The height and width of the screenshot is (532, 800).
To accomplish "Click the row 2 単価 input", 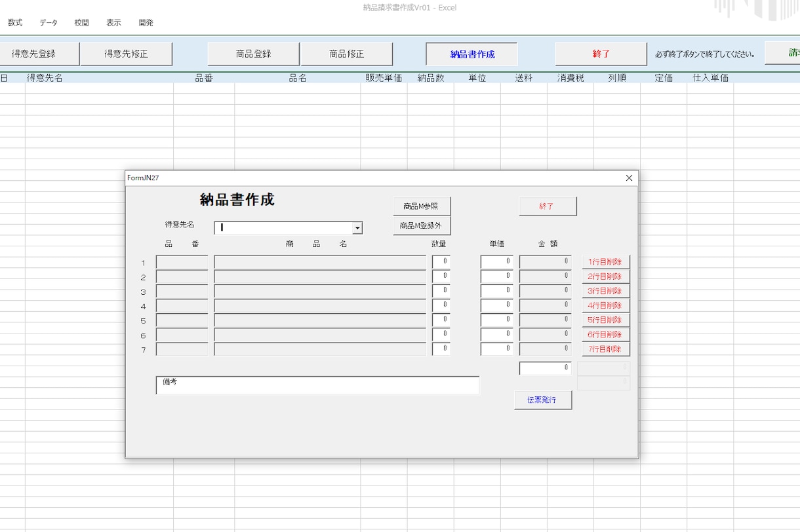I will click(497, 276).
